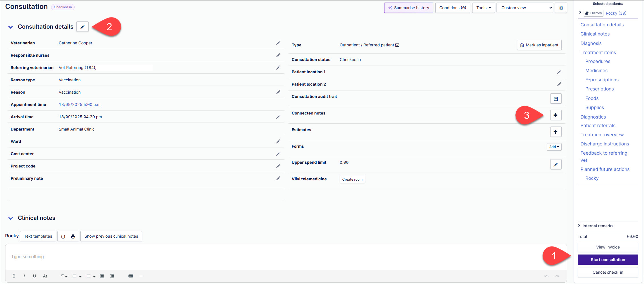
Task: Decrease indent in notes editor
Action: 102,276
